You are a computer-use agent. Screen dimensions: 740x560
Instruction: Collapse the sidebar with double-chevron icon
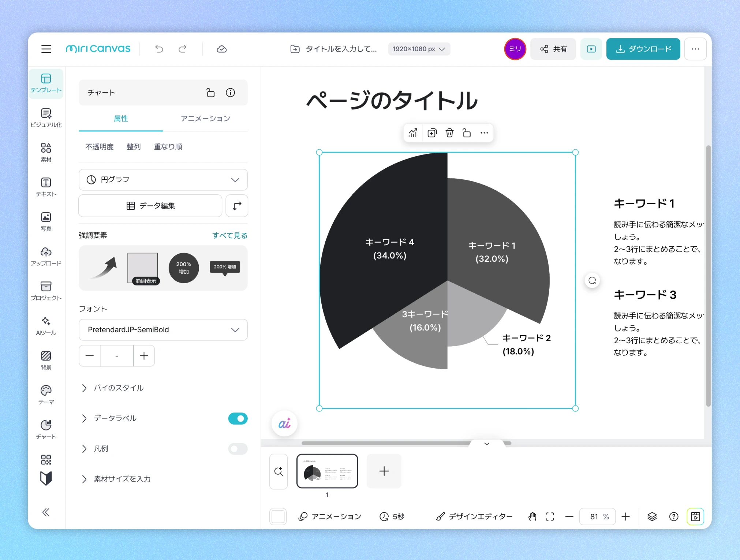tap(46, 512)
